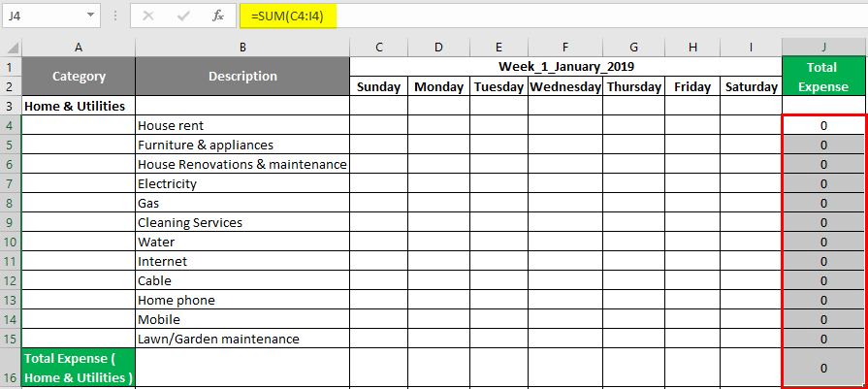
Task: Click the Insert Function fx icon
Action: tap(219, 16)
